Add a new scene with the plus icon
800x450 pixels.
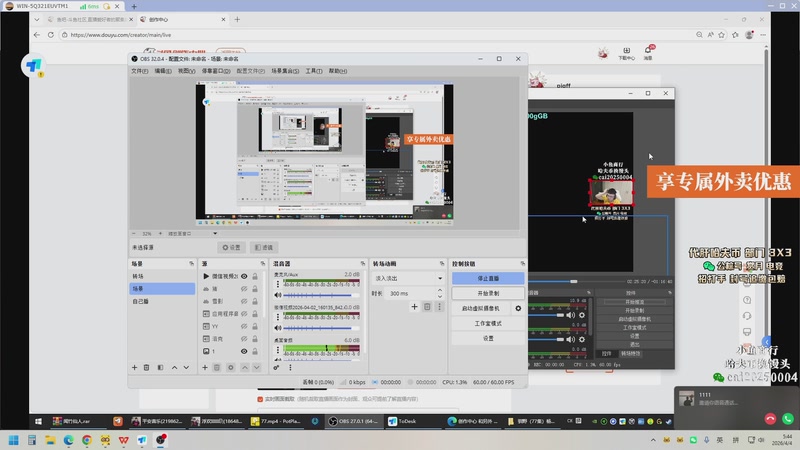134,368
